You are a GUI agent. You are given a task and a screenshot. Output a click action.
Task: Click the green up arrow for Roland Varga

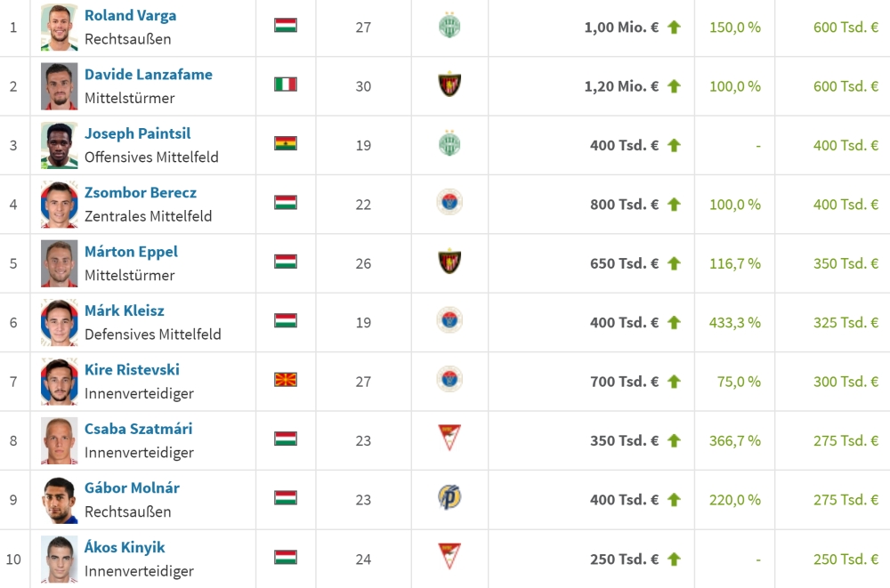tap(674, 28)
